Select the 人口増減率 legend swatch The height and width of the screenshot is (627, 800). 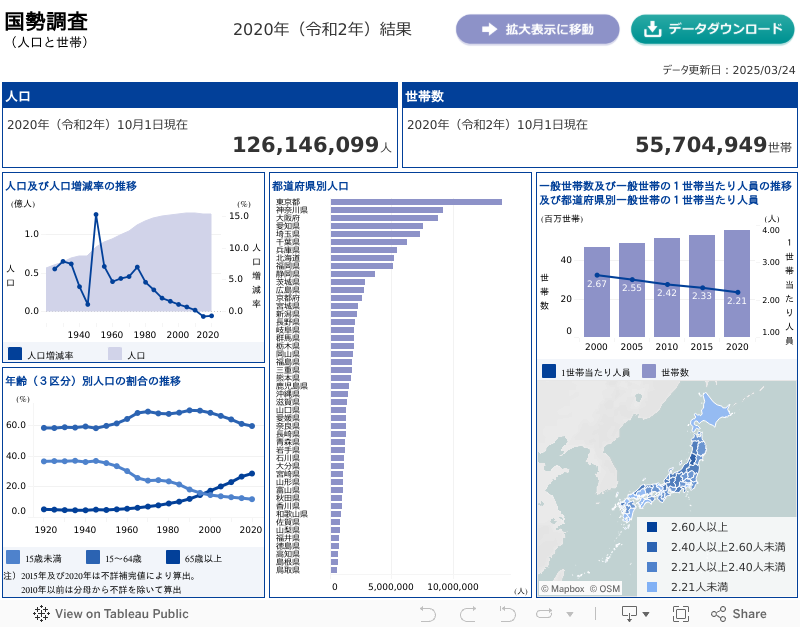point(15,354)
